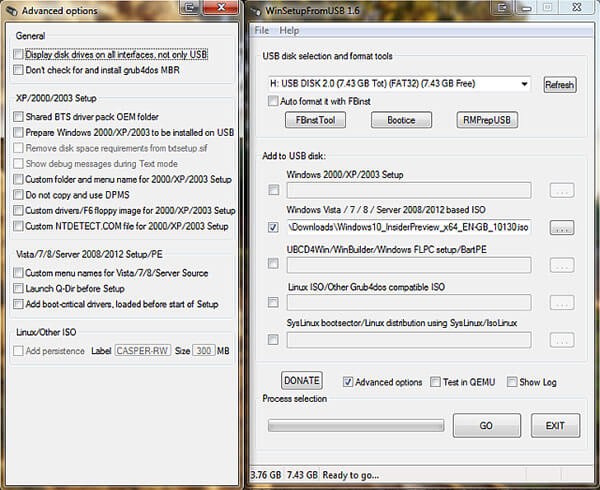Click the Linux ISO/Other Grub4dos path field
Screen dimensions: 600x490
[x=409, y=302]
